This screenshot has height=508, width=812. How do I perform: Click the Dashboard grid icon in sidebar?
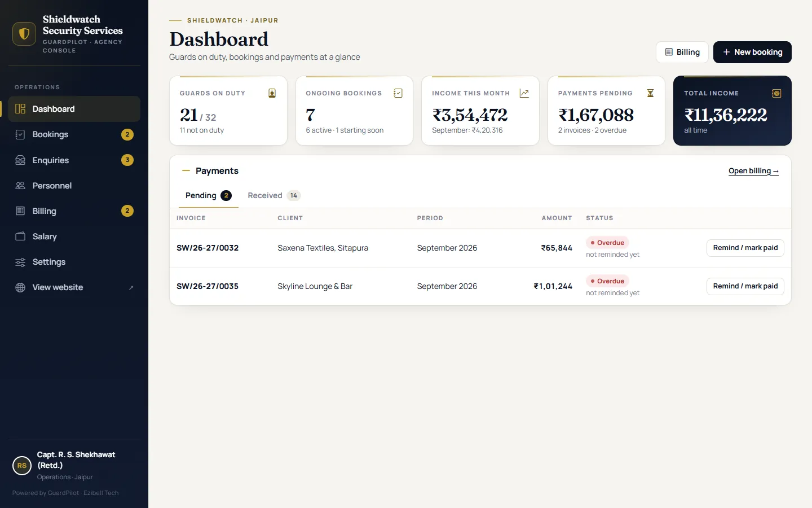point(20,109)
